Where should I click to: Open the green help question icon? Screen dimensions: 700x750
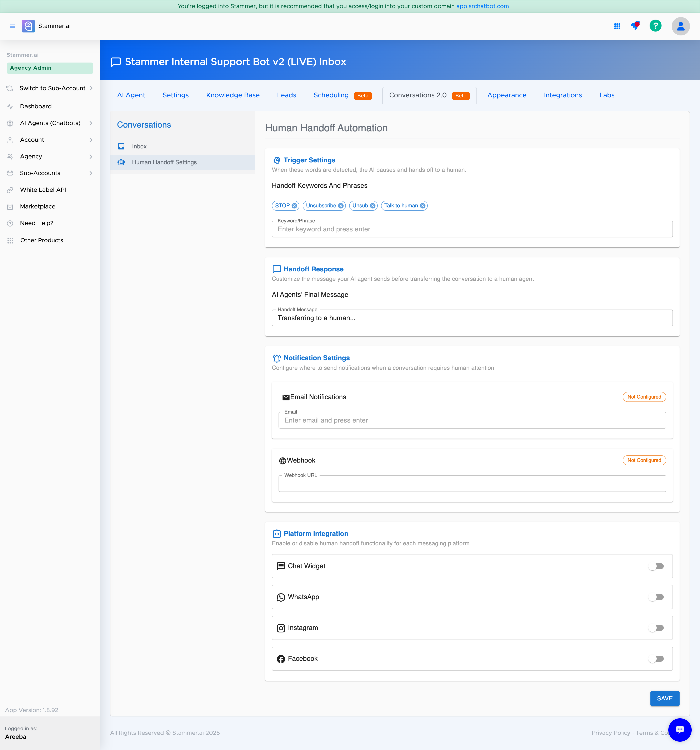(655, 26)
